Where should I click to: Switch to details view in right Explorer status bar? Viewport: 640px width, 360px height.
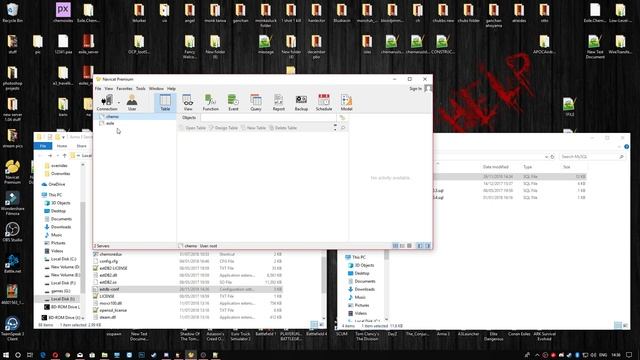pyautogui.click(x=618, y=325)
